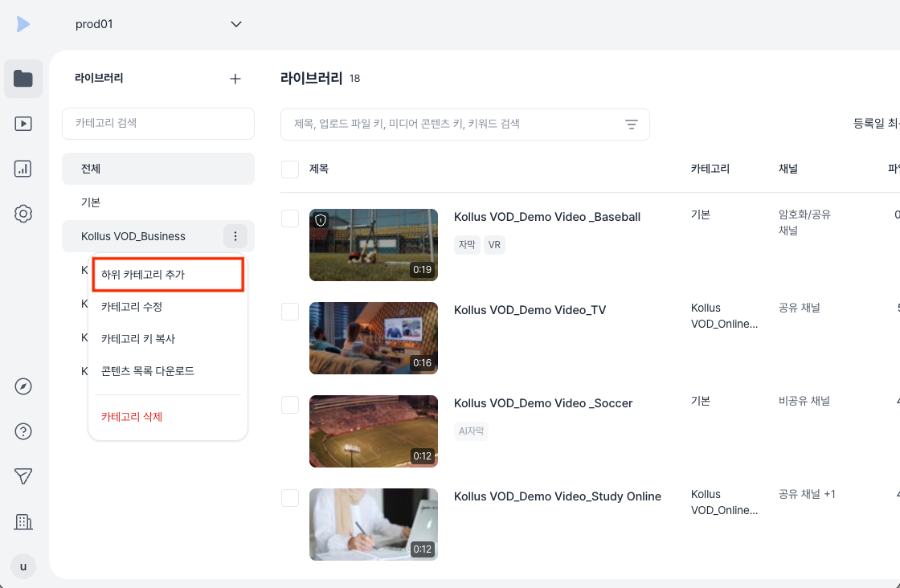Open the 등록일 sort dropdown
Viewport: 900px width, 588px height.
coord(876,124)
